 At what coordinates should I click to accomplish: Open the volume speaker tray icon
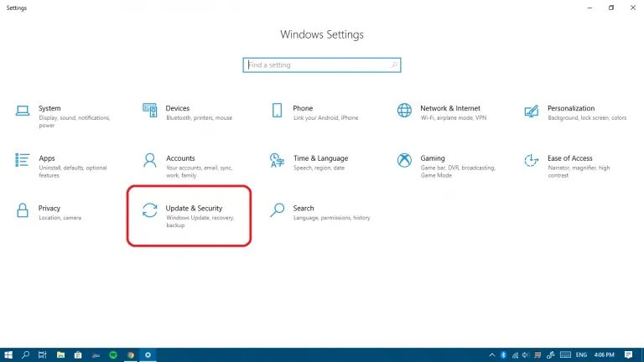point(526,355)
